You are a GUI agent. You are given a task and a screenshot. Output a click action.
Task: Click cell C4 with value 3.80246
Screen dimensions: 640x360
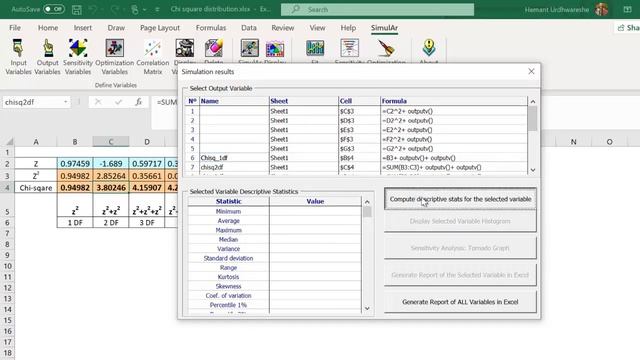111,188
